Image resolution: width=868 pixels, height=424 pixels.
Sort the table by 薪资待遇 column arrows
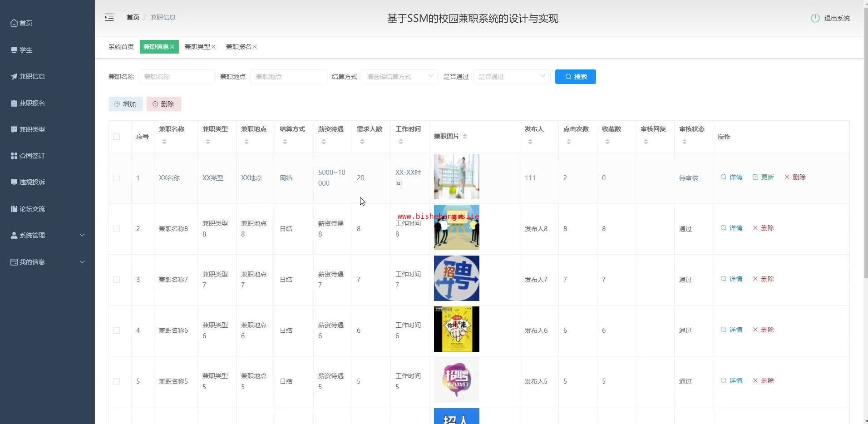(324, 142)
